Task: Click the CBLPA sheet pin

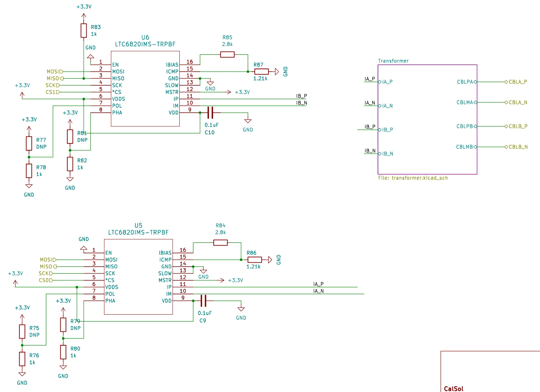Action: click(467, 82)
